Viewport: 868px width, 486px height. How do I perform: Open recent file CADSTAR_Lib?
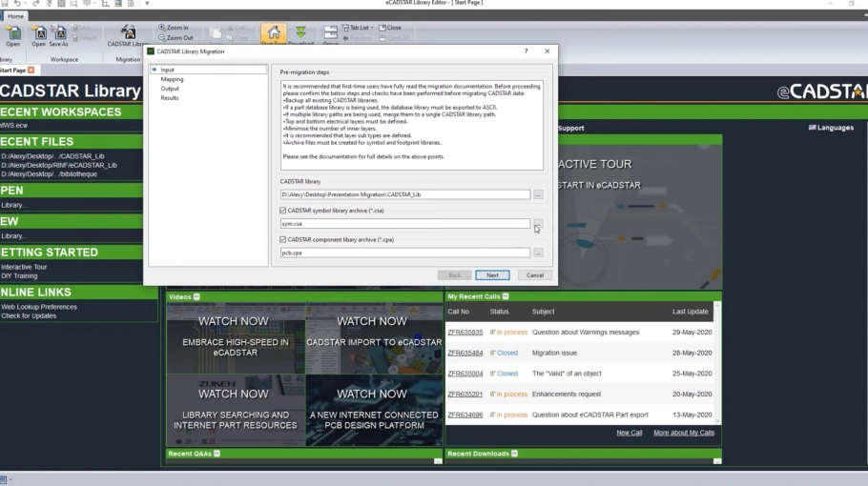click(52, 156)
